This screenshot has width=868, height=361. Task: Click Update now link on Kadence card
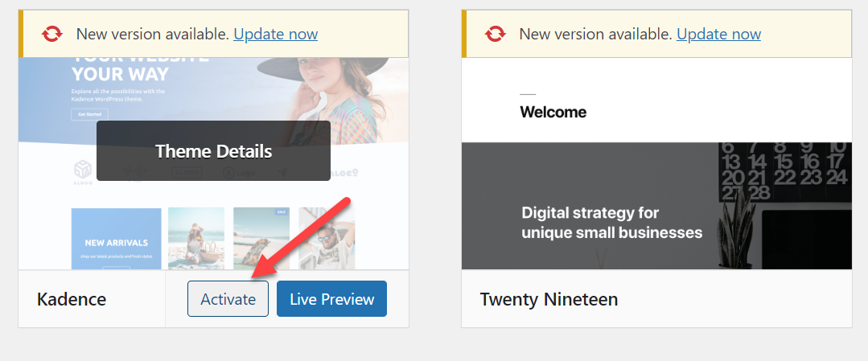coord(276,35)
